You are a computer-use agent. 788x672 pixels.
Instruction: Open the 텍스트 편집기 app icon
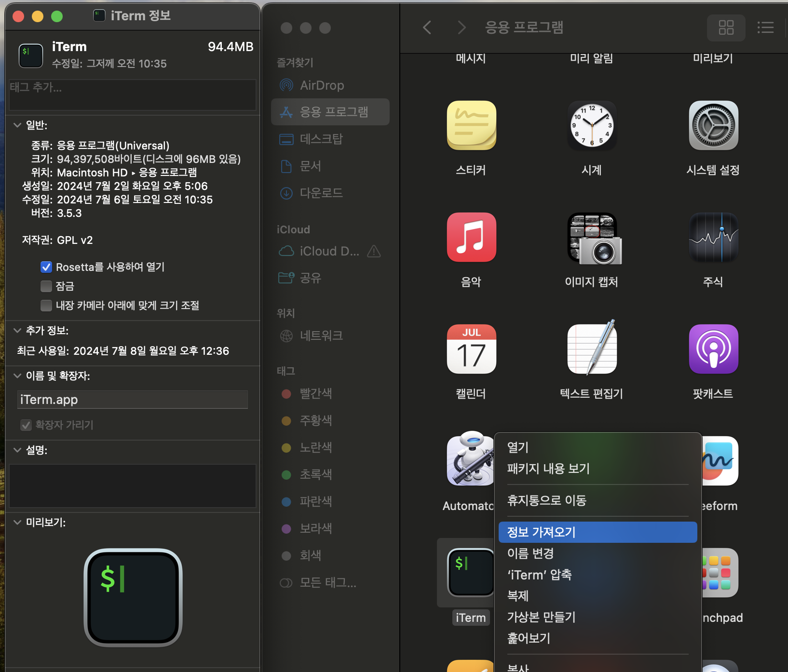click(x=592, y=347)
